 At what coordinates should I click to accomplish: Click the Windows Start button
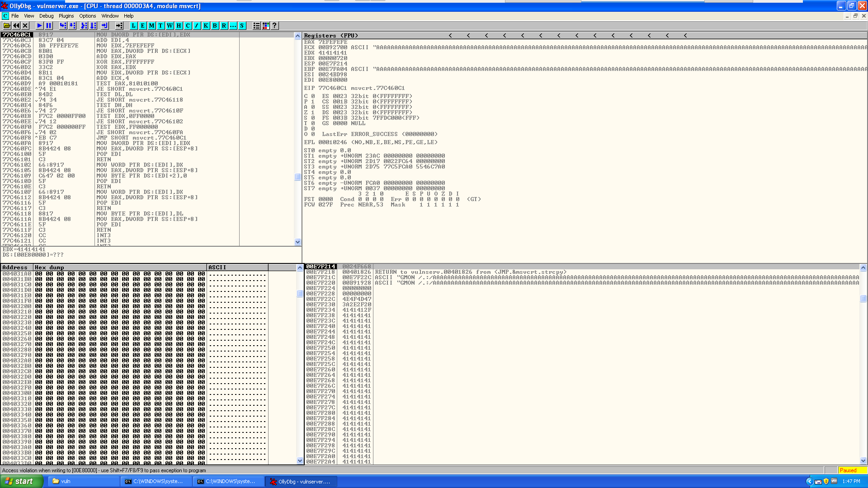(x=21, y=481)
